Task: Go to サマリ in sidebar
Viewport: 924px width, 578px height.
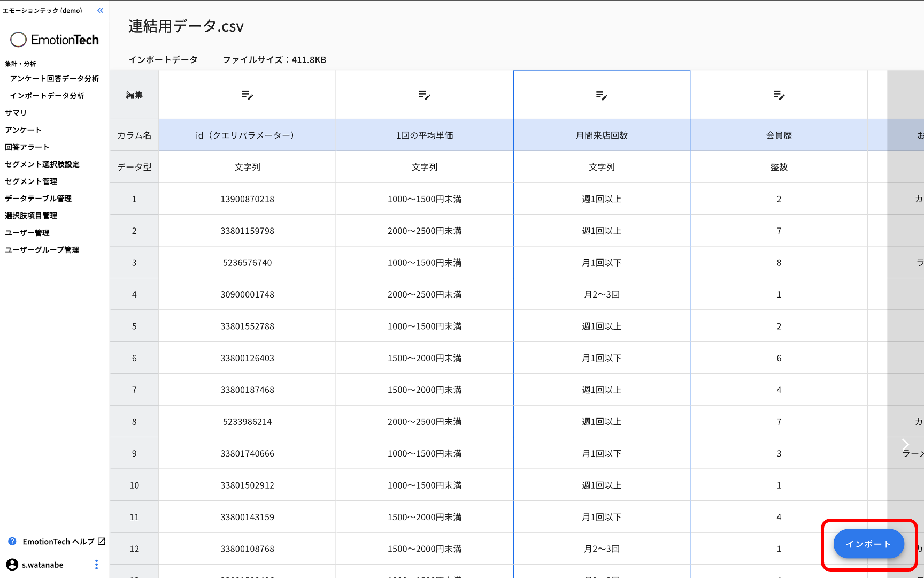Action: [x=16, y=113]
